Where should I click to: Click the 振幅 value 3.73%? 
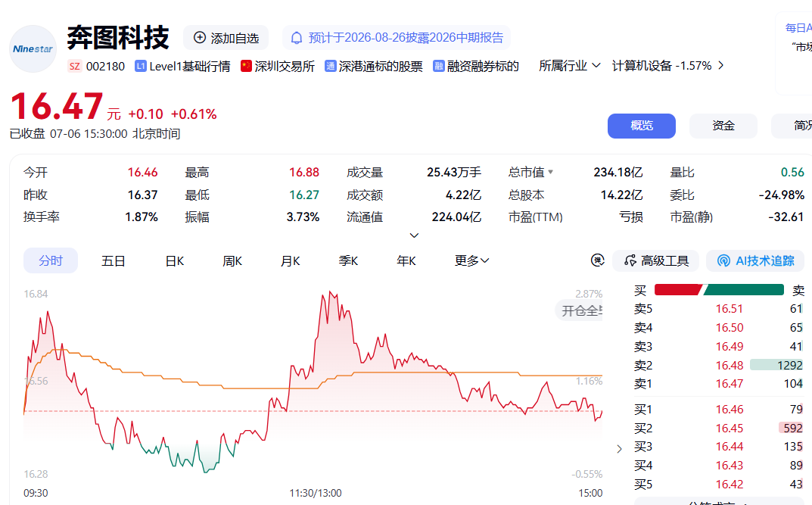(303, 217)
